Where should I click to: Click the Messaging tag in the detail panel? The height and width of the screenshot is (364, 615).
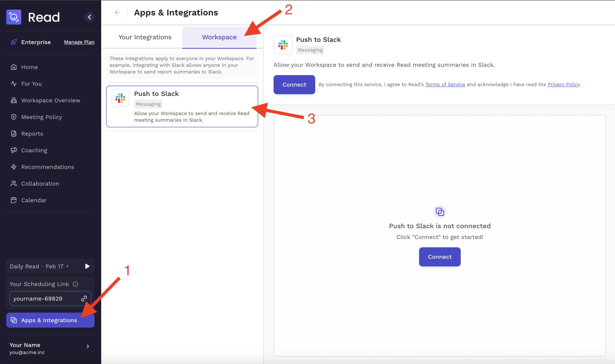[x=310, y=50]
